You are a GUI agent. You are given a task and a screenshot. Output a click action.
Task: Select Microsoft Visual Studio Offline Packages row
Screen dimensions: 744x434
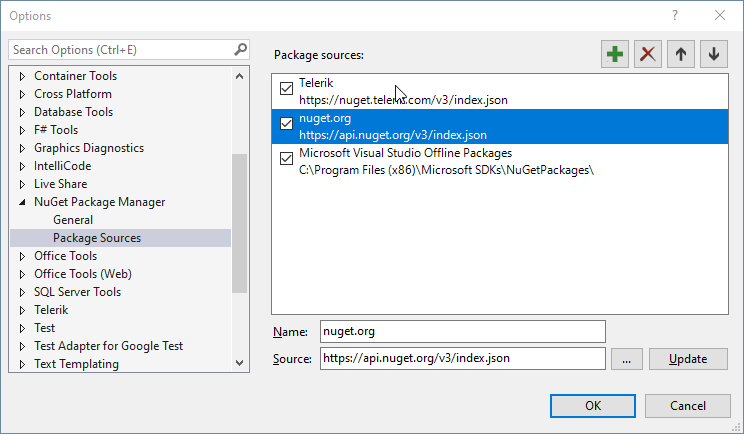pos(500,162)
